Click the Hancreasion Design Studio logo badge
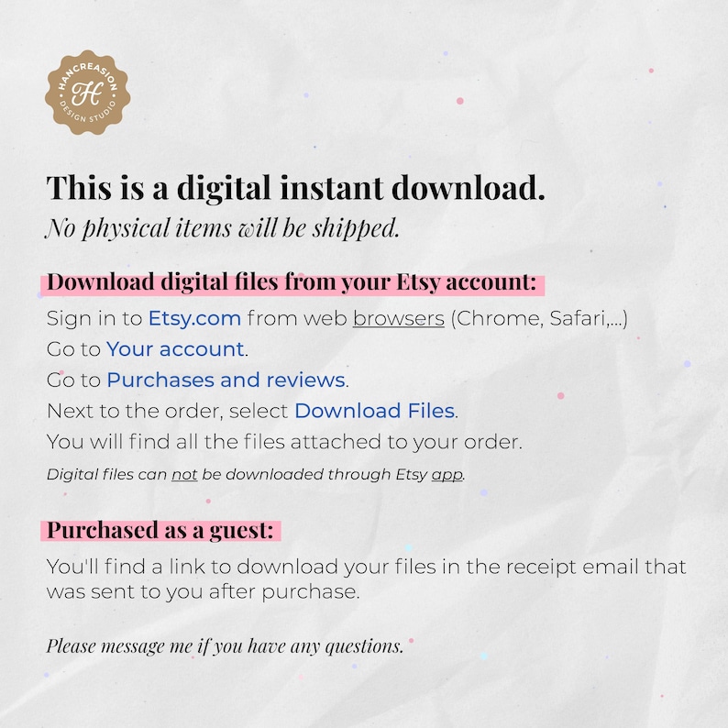The image size is (728, 728). (x=87, y=93)
